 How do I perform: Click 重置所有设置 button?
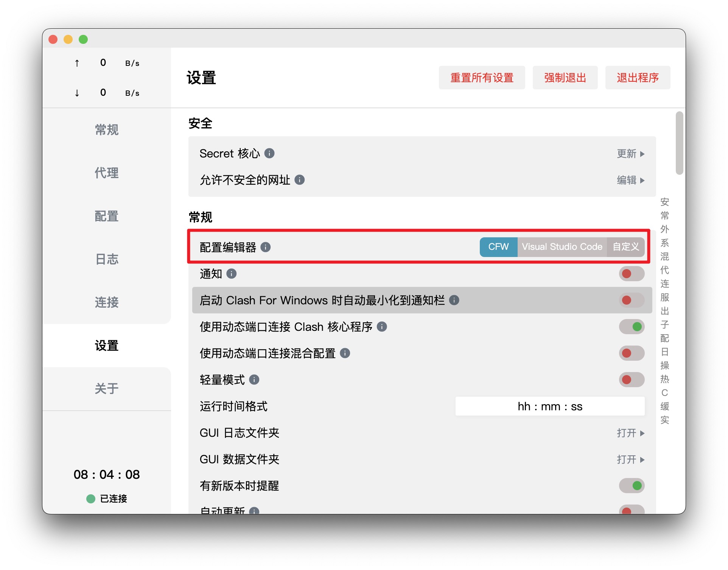[482, 78]
